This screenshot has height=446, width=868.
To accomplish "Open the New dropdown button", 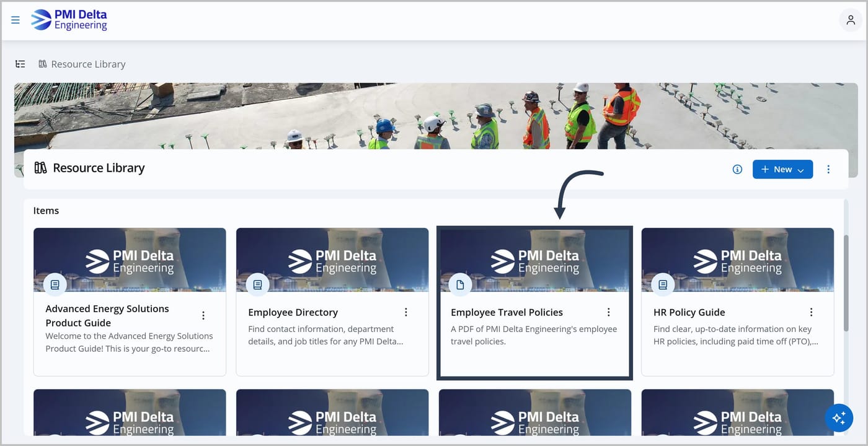I will coord(782,169).
